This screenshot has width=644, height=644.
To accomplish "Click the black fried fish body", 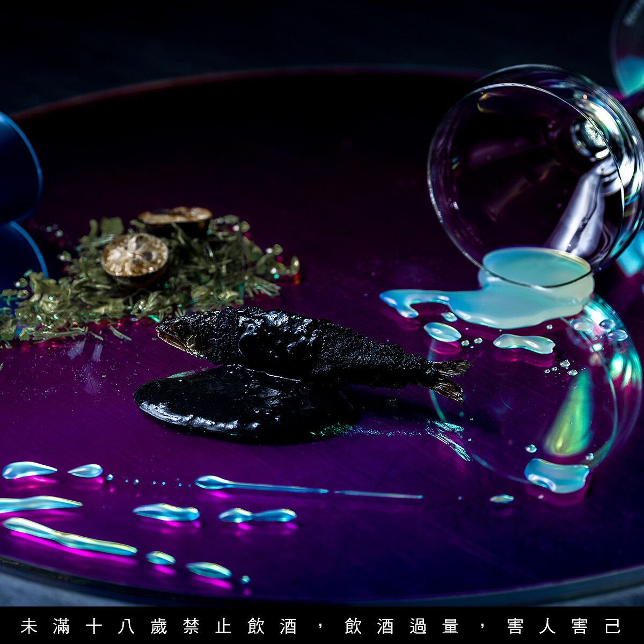I will (x=301, y=343).
